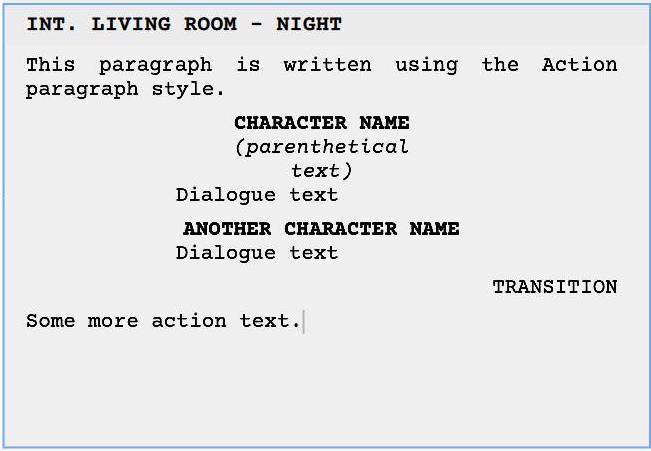
Task: Click the word 'written' in action paragraph
Action: pos(328,64)
